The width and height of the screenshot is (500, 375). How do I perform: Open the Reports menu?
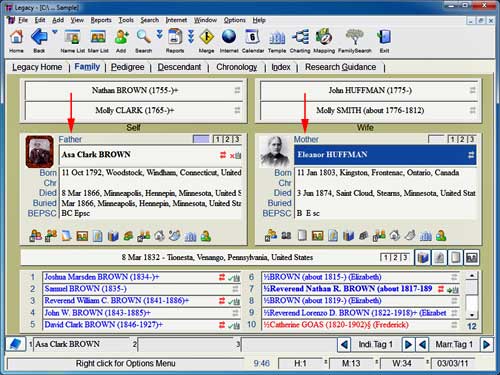point(101,20)
